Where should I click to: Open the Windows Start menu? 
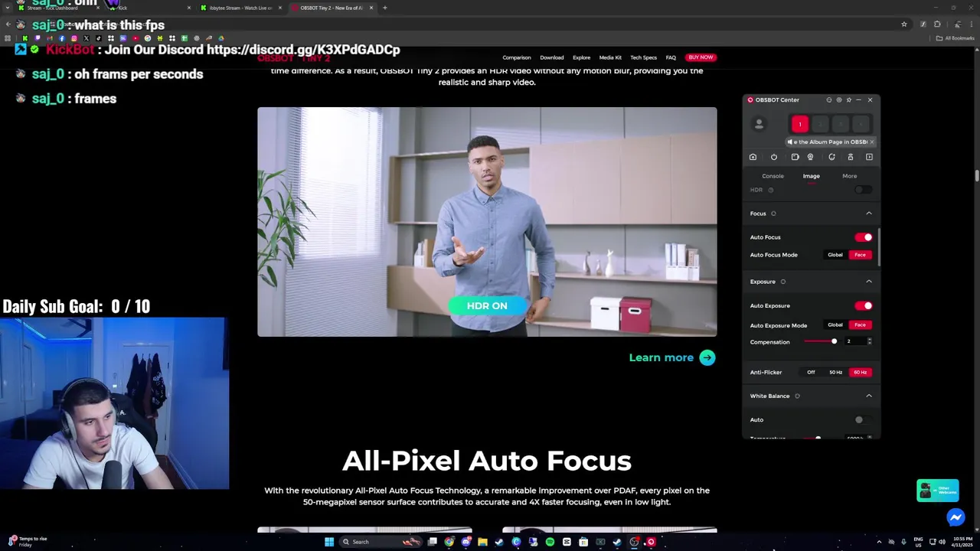click(x=329, y=542)
